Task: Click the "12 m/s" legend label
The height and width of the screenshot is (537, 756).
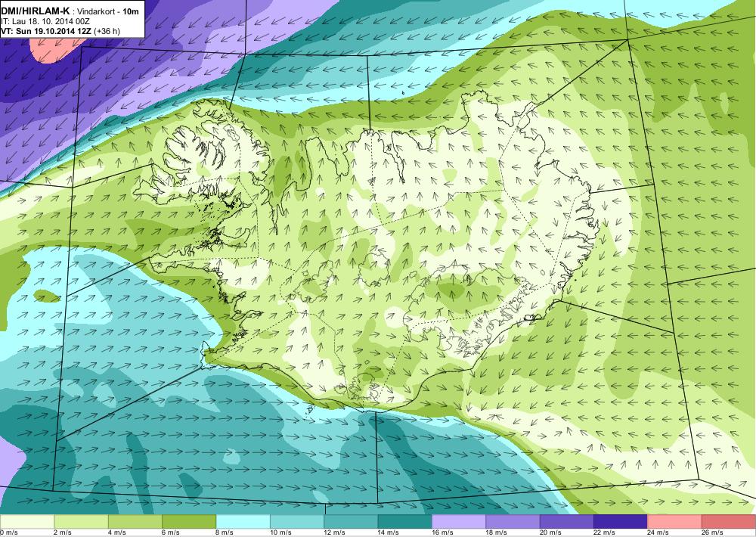Action: [x=335, y=532]
